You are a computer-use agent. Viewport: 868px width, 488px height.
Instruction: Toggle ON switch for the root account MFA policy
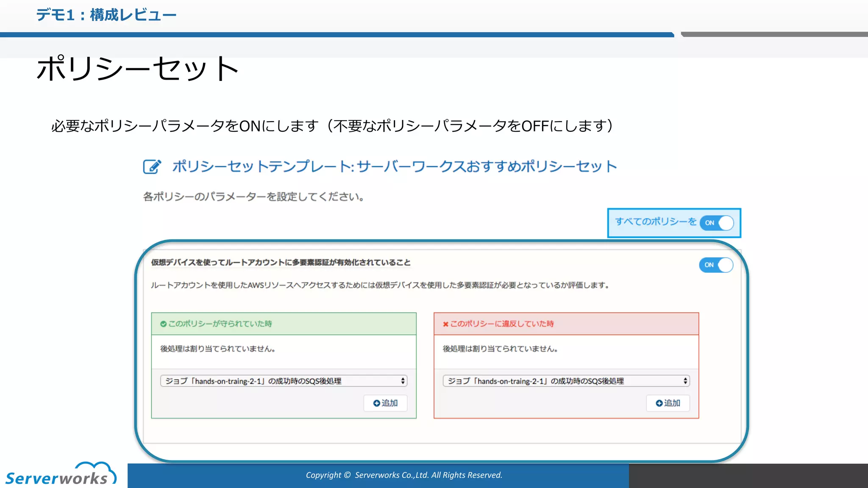coord(716,265)
